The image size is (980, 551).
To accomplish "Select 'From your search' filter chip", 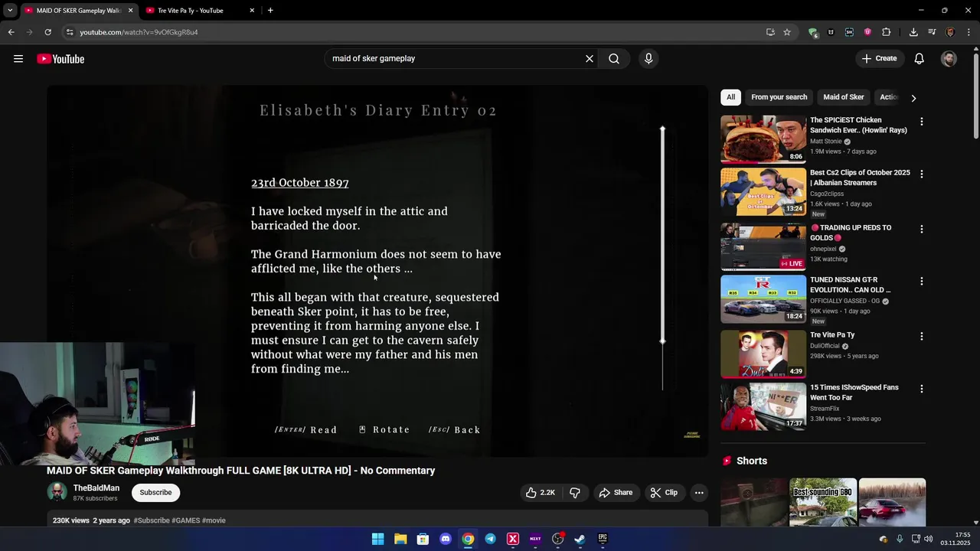I will (x=779, y=97).
